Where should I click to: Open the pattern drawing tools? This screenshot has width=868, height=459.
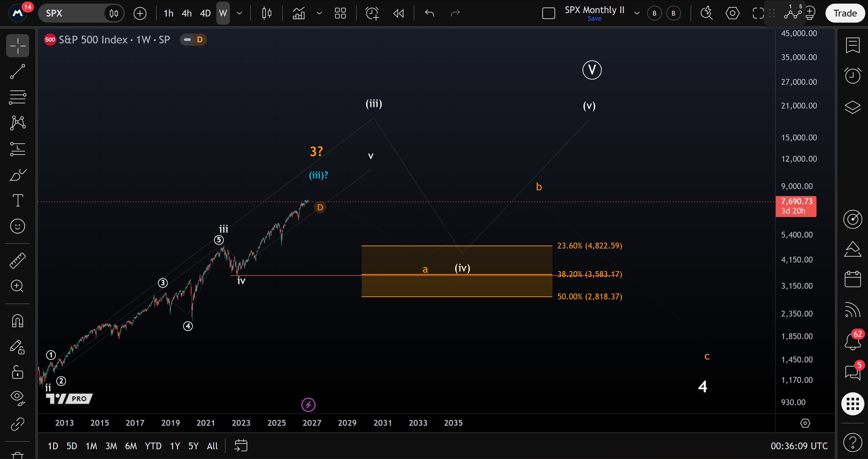click(x=18, y=123)
